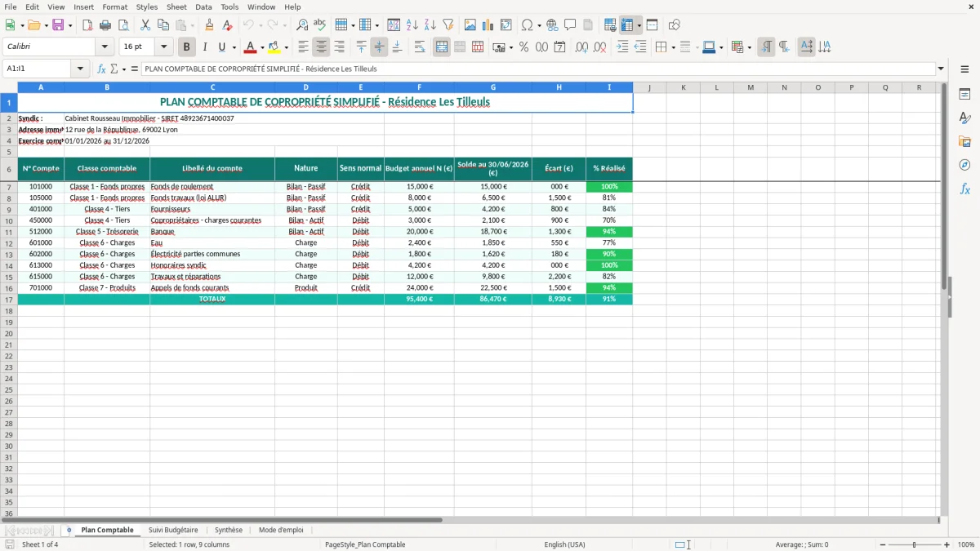Viewport: 980px width, 551px height.
Task: Toggle Left-To-Right paragraph direction
Action: click(x=766, y=47)
